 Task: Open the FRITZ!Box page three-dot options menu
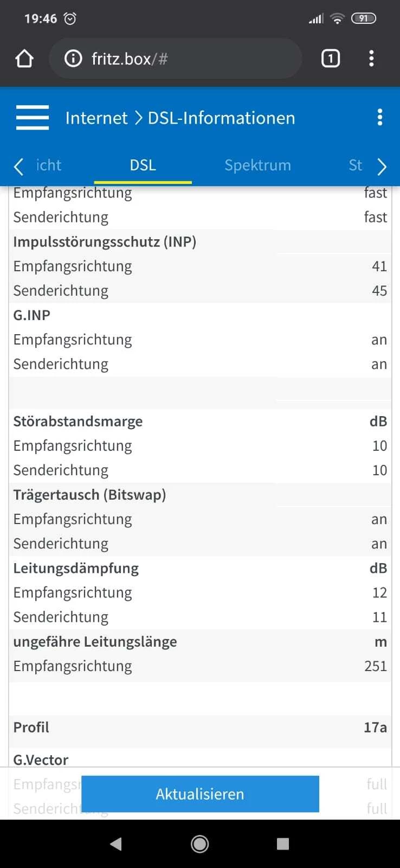(379, 117)
